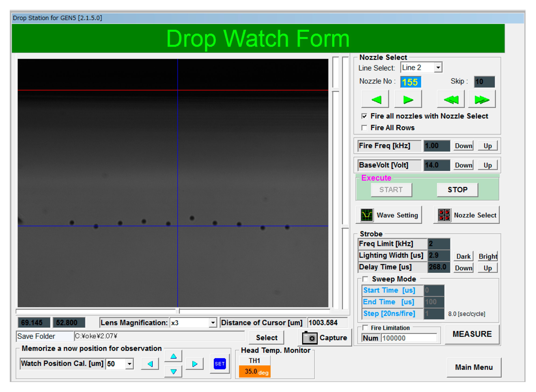Screen dimensions: 536x392
Task: Open the Line Select dropdown
Action: 439,67
